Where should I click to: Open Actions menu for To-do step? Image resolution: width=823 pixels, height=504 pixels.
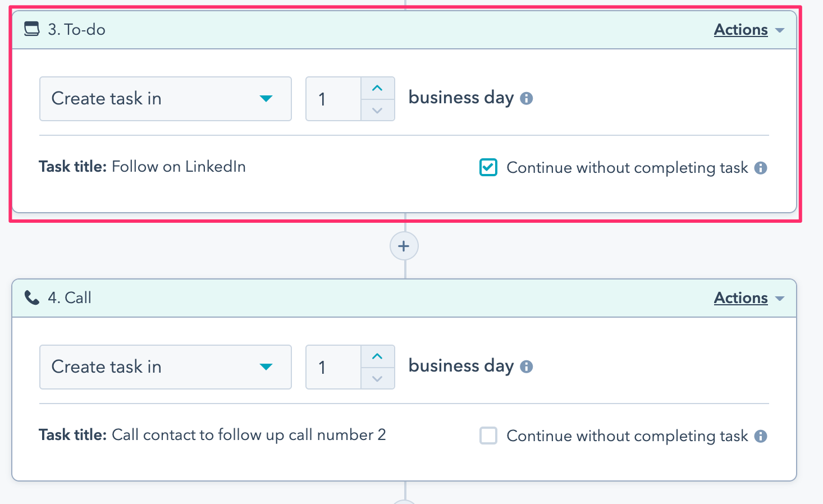click(x=748, y=30)
